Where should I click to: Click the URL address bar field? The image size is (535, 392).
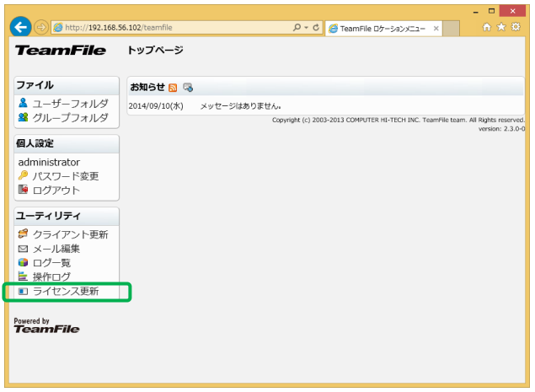[169, 28]
